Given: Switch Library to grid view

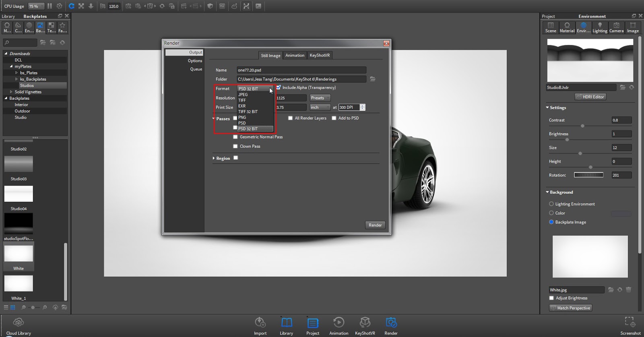Looking at the screenshot, I should click(13, 307).
